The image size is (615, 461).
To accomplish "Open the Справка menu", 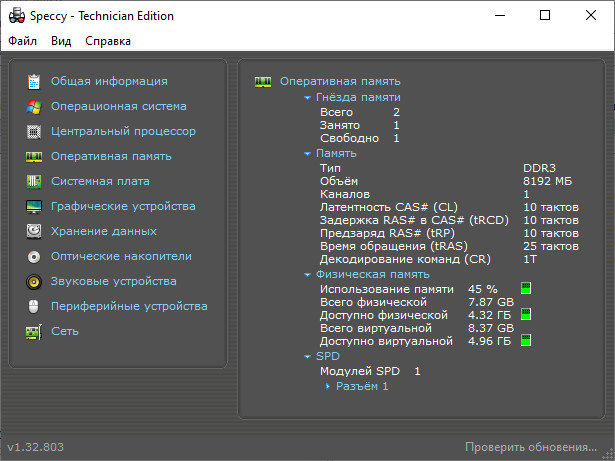I will pyautogui.click(x=107, y=41).
